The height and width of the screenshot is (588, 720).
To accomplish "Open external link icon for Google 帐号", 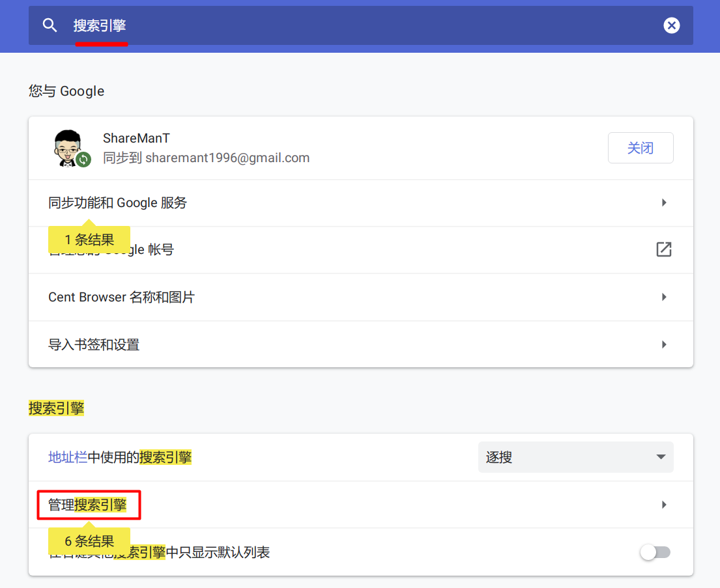I will point(663,249).
